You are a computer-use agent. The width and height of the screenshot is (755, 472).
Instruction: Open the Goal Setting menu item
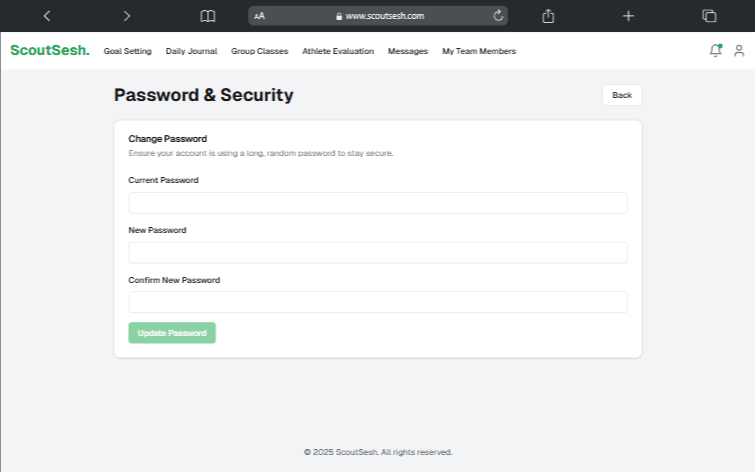tap(127, 51)
